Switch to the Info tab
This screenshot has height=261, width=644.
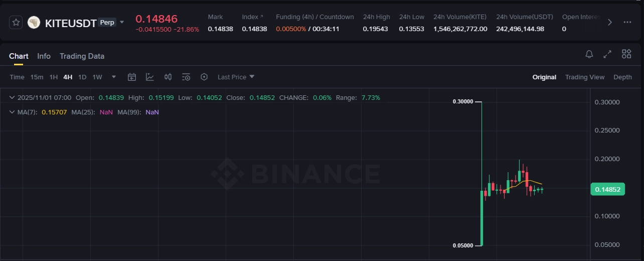point(44,56)
